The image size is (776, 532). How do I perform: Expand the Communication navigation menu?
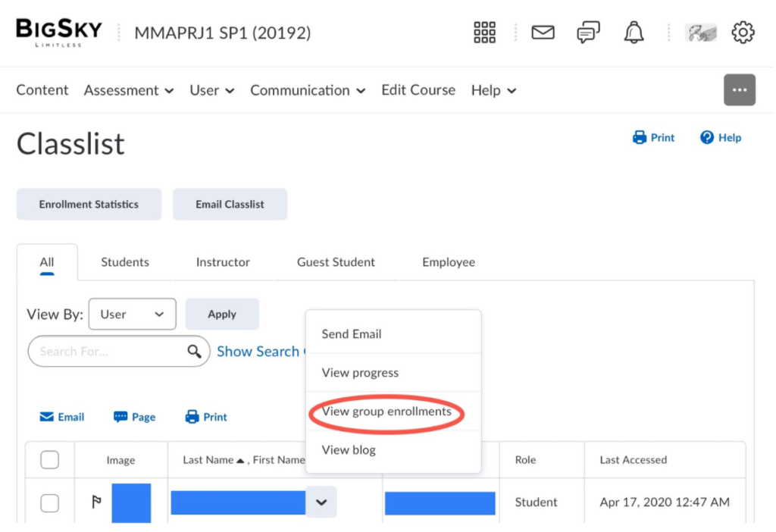tap(308, 91)
